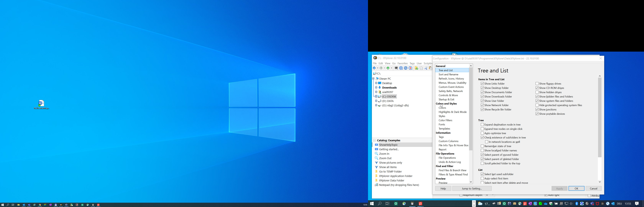Open the Back button dropdown arrow
The height and width of the screenshot is (207, 644).
(x=378, y=68)
